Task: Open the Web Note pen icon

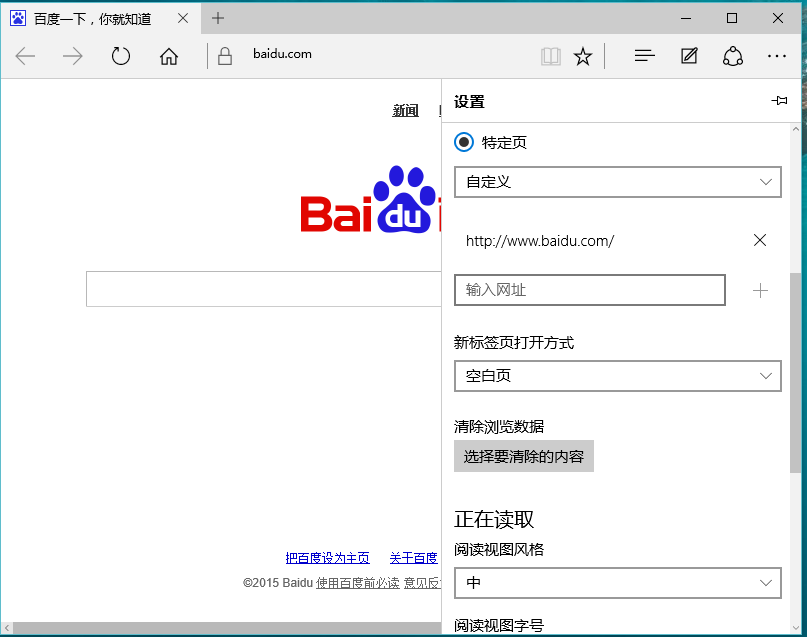Action: point(689,56)
